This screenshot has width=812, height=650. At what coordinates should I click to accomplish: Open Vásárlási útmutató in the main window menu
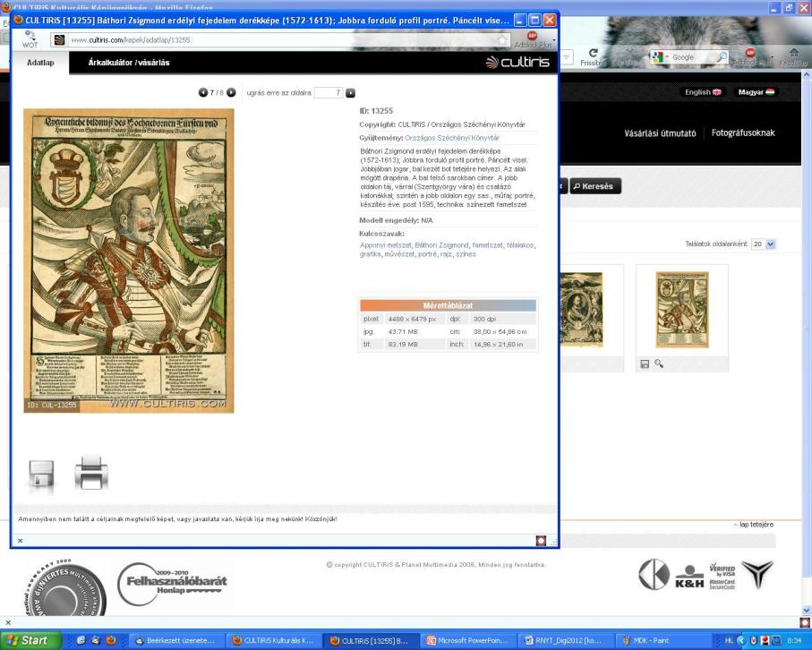click(660, 133)
